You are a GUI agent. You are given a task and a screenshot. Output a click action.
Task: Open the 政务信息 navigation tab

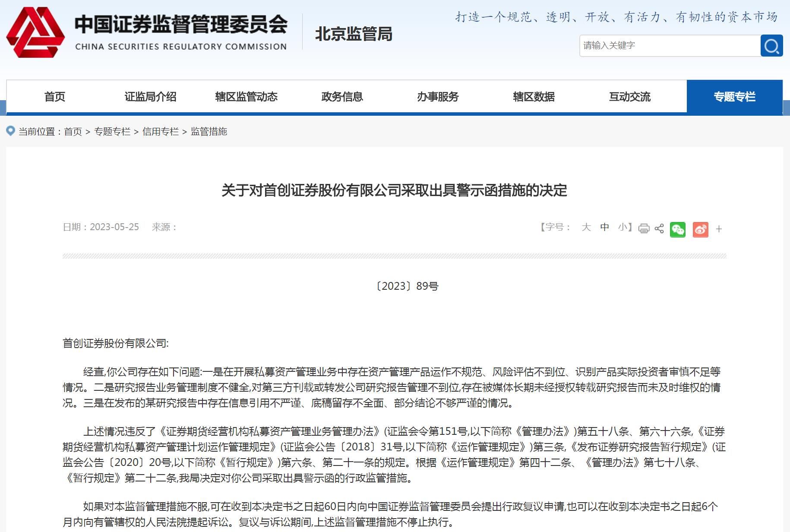342,97
